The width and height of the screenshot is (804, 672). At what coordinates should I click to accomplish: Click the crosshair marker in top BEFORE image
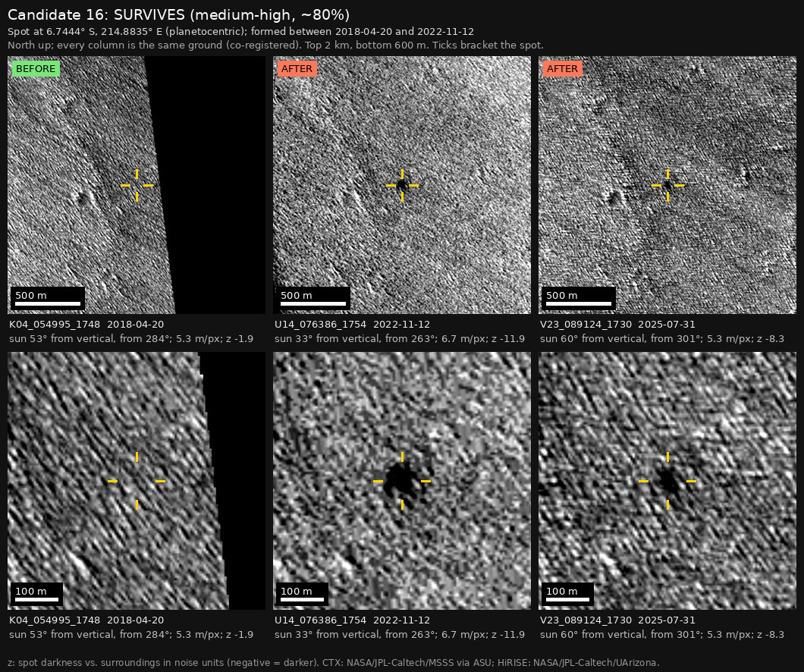137,185
